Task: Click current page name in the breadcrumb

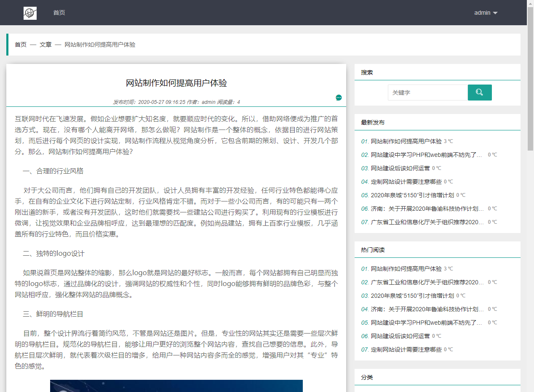Action: click(x=100, y=45)
